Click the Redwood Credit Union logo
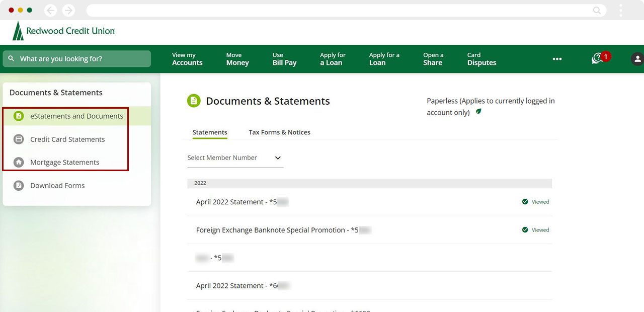Screen dimensions: 644x312 [64, 31]
